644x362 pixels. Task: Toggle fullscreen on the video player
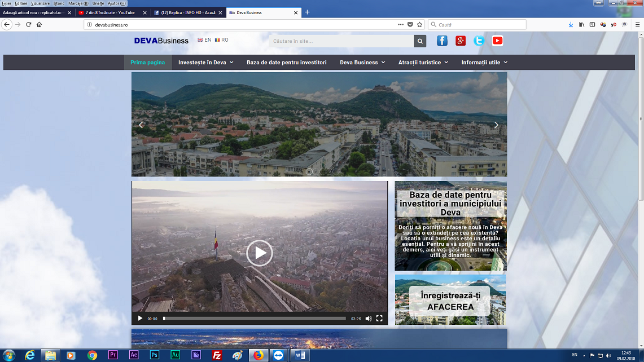(x=379, y=319)
